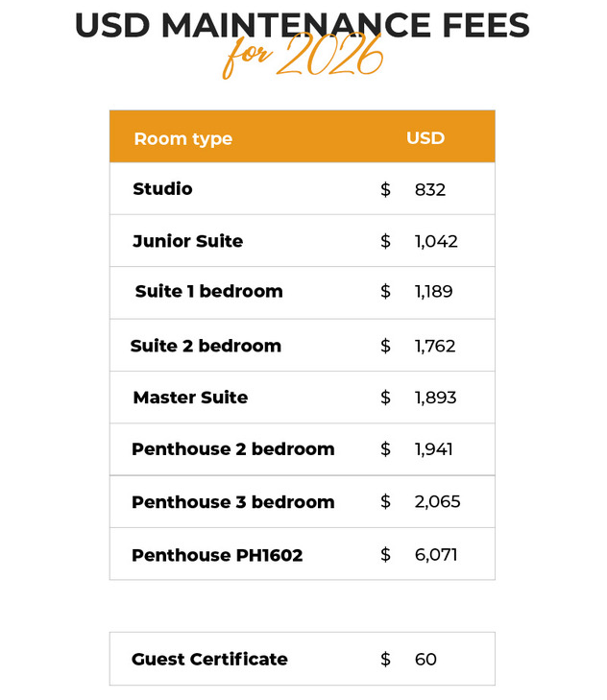Click the Studio price of 832
The height and width of the screenshot is (700, 607).
click(430, 190)
